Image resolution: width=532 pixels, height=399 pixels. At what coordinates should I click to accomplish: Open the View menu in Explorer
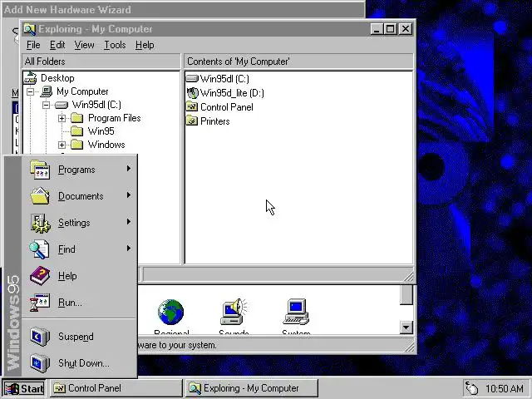84,45
